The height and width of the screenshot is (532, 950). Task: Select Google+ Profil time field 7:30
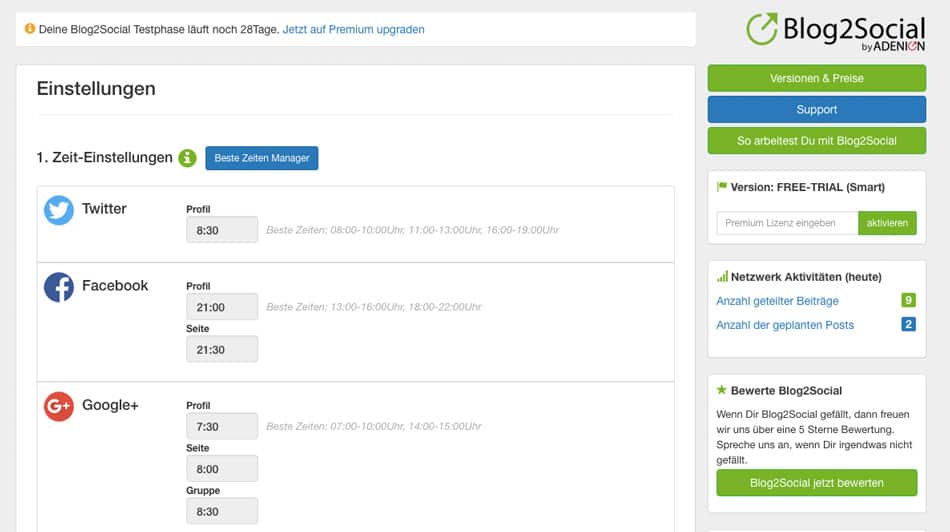coord(222,427)
